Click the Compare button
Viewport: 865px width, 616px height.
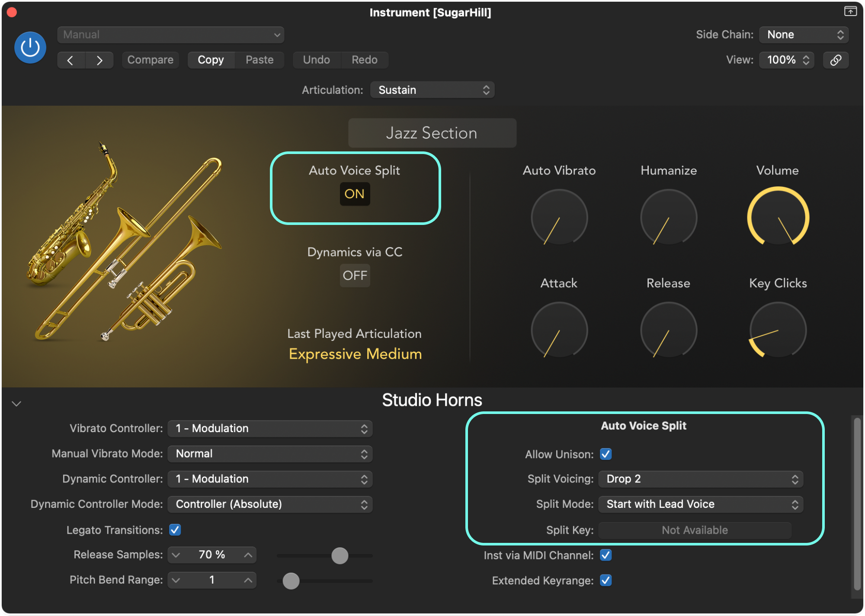pos(151,60)
